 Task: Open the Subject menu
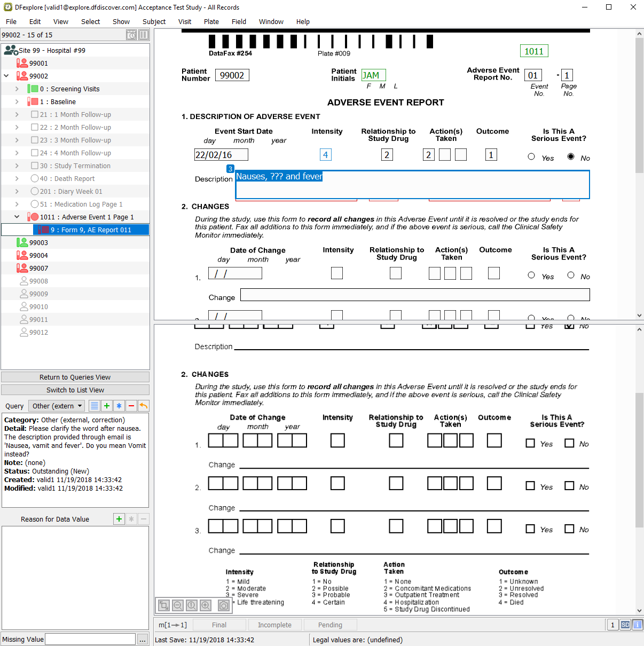pos(154,21)
